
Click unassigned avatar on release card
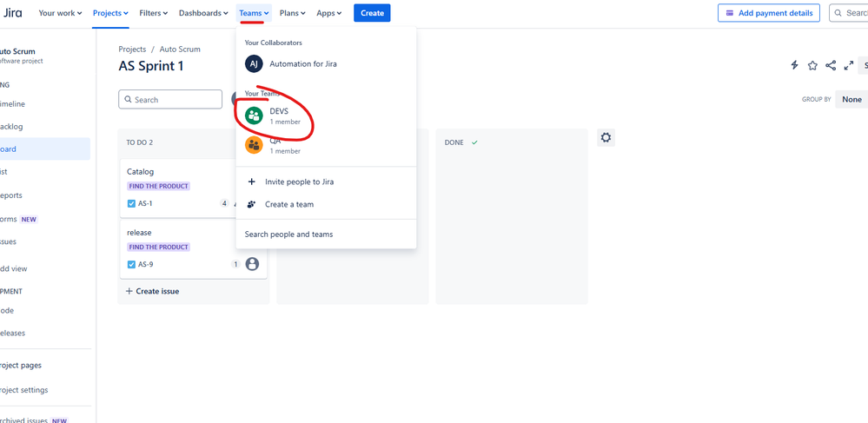click(x=252, y=264)
